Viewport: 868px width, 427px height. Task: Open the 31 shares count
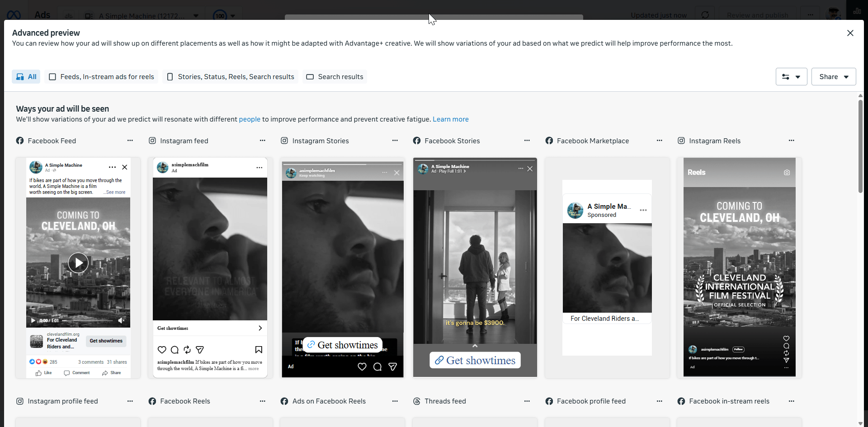pyautogui.click(x=117, y=362)
